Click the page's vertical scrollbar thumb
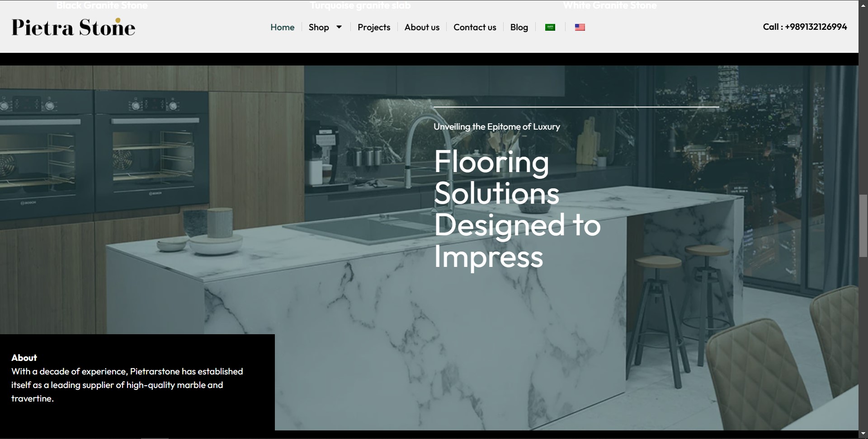 pyautogui.click(x=863, y=226)
